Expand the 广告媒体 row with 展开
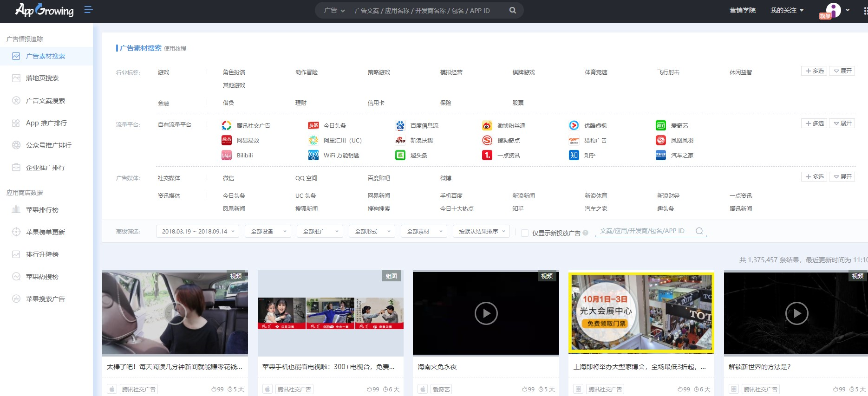The width and height of the screenshot is (868, 396). click(x=842, y=176)
